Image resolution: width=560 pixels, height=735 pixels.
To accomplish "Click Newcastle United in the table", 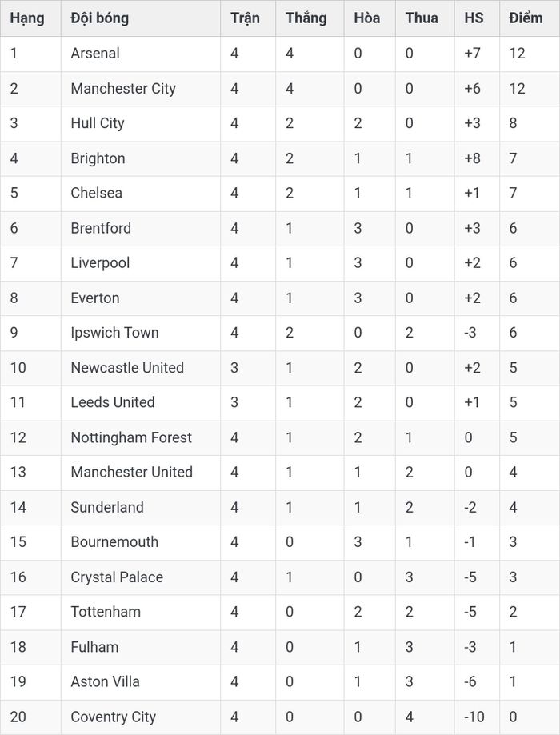I will pyautogui.click(x=127, y=368).
